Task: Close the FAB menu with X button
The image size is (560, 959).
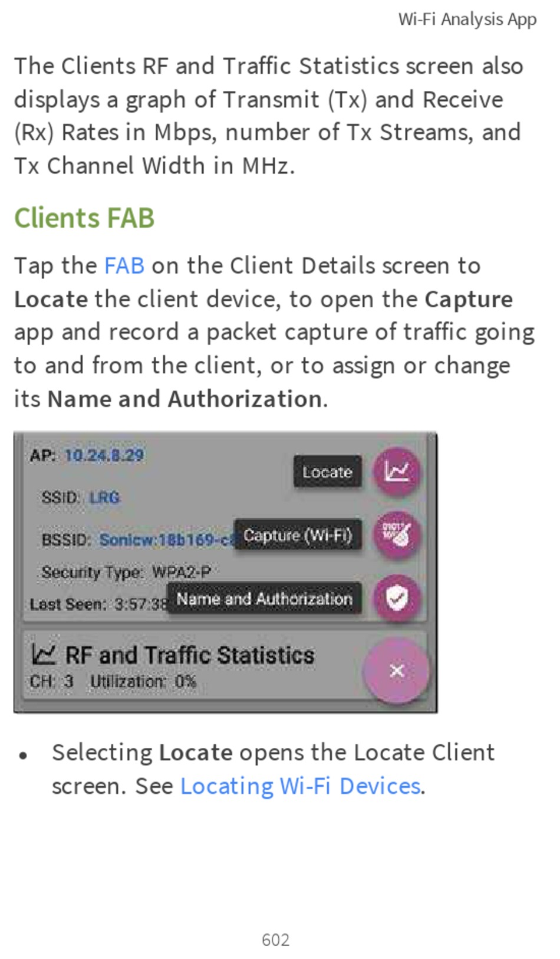Action: tap(397, 671)
